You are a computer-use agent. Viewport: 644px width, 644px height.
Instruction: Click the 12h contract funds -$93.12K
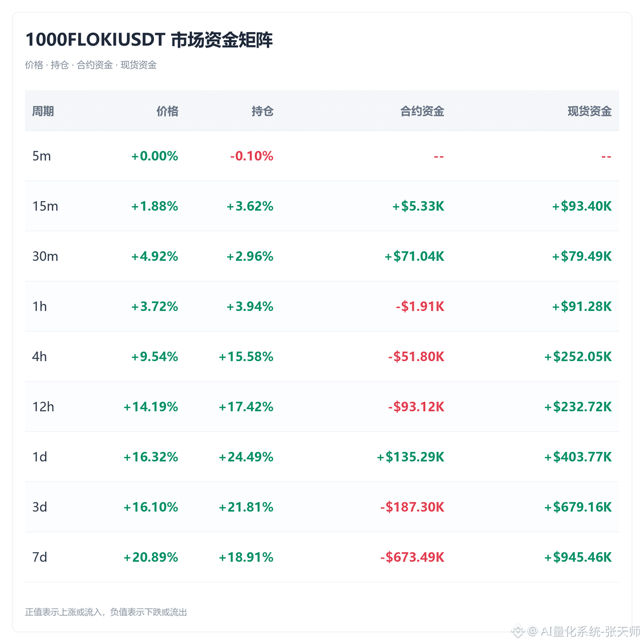coord(416,407)
